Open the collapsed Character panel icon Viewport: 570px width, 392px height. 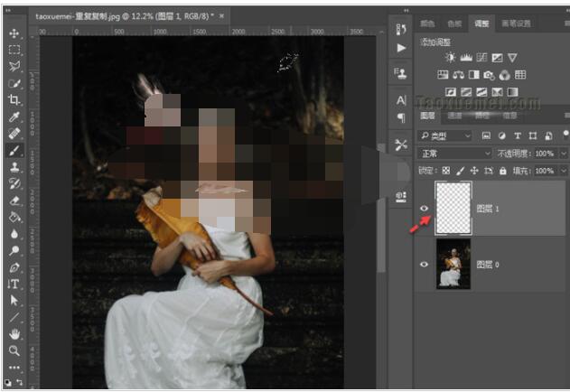click(401, 100)
